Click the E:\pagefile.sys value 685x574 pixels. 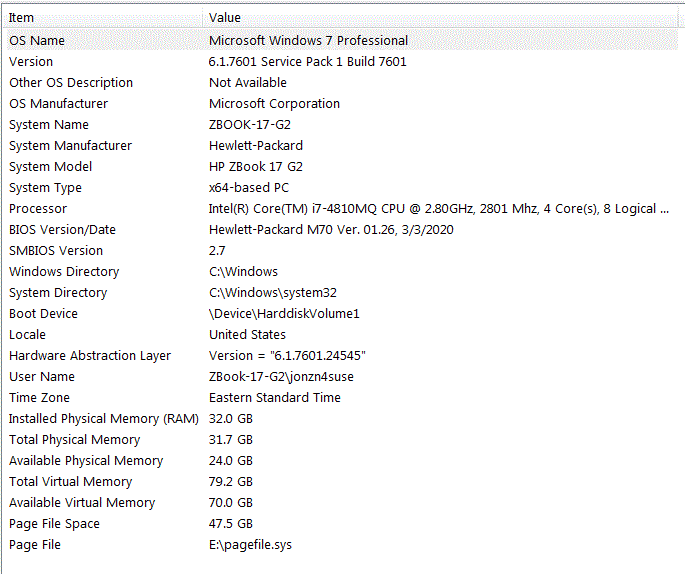[x=250, y=545]
